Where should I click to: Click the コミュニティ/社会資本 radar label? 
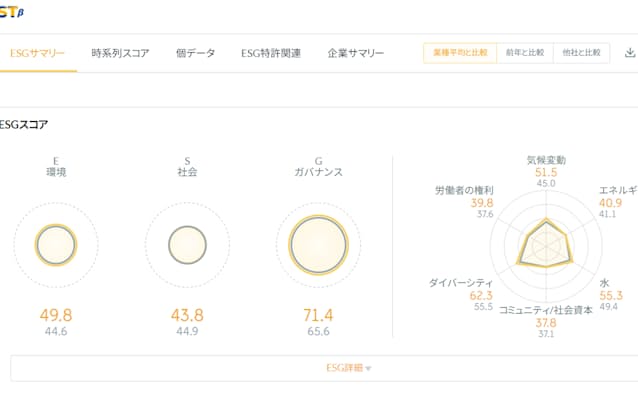pos(546,310)
